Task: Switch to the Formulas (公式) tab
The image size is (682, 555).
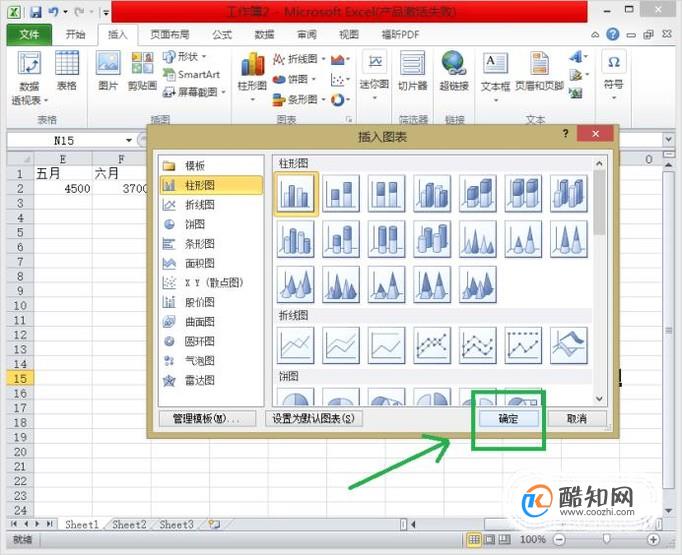Action: 222,34
